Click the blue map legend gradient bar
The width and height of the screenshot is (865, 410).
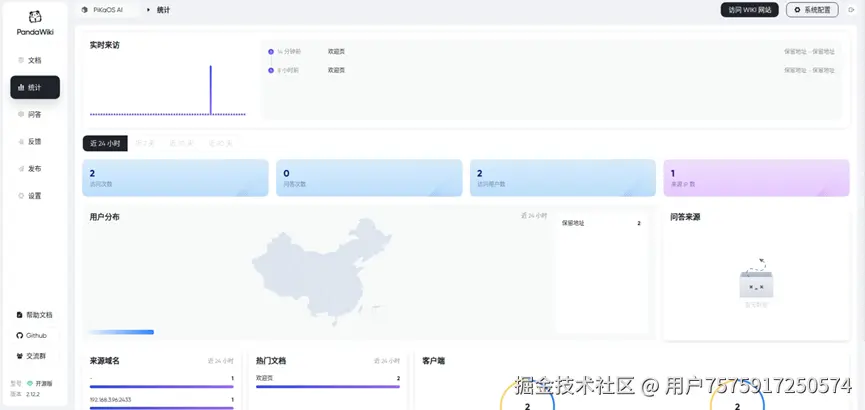click(x=121, y=332)
